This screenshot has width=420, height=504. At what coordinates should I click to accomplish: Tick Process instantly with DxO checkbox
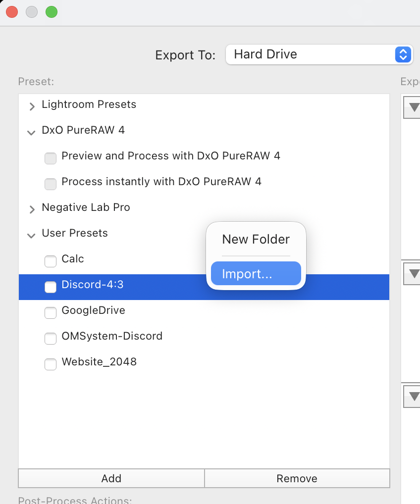coord(51,184)
